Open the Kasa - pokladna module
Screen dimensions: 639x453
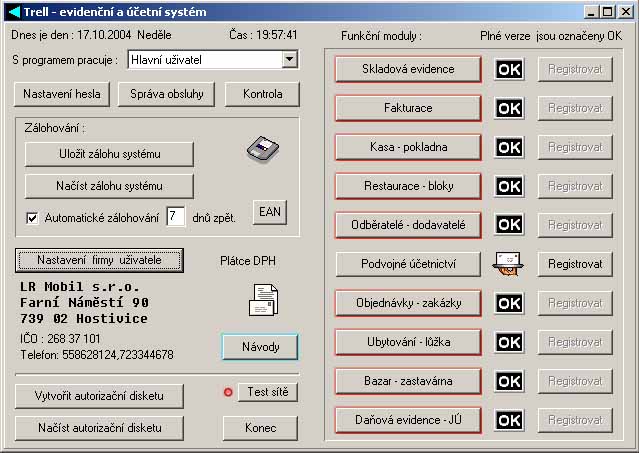point(408,147)
